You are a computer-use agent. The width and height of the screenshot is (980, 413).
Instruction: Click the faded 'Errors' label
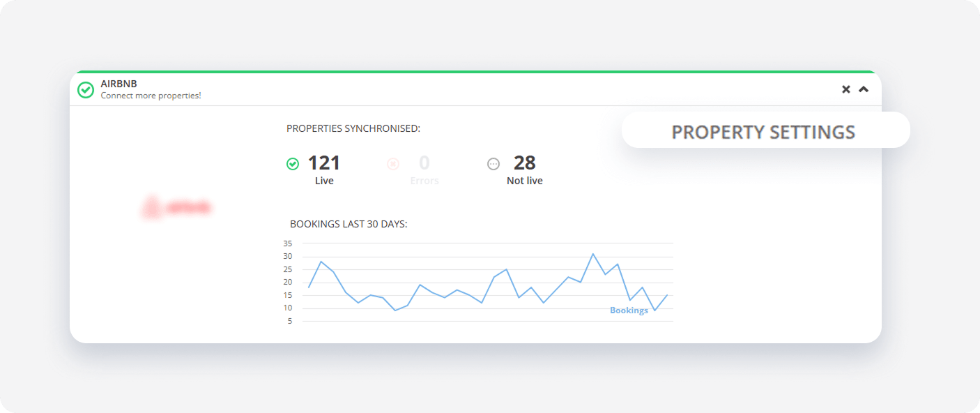[424, 181]
